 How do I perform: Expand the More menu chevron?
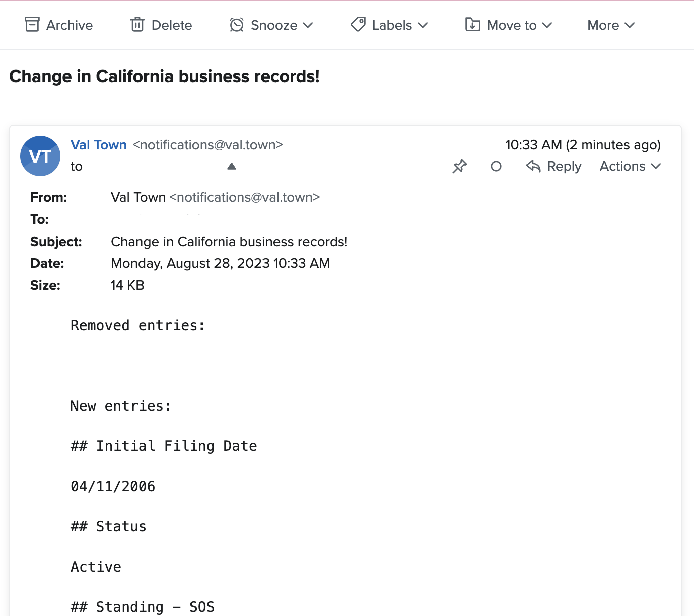pyautogui.click(x=630, y=25)
